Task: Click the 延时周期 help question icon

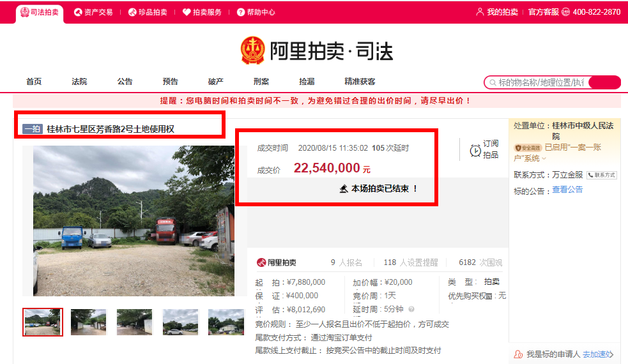Action: (411, 309)
